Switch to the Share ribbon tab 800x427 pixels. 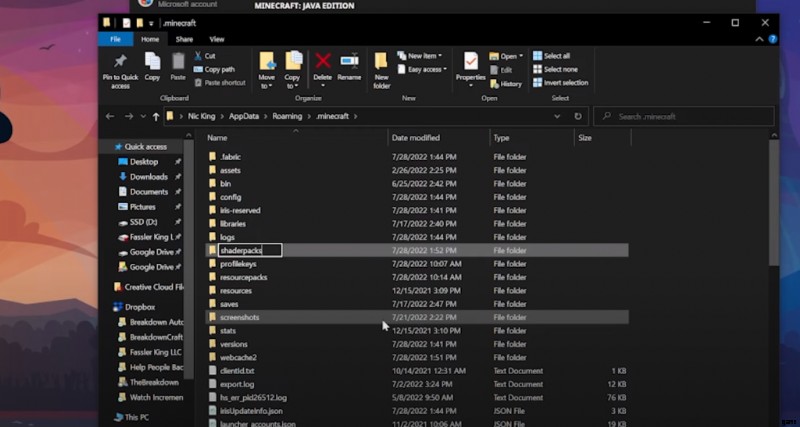(184, 39)
